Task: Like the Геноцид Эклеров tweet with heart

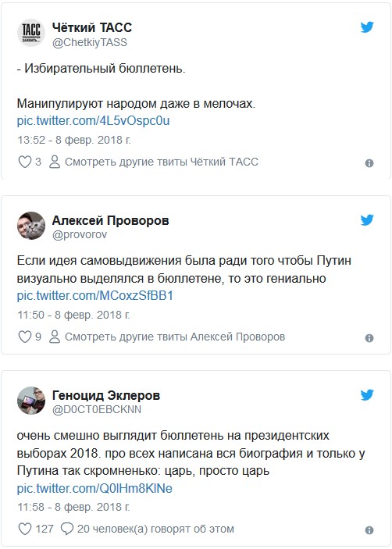Action: coord(24,529)
